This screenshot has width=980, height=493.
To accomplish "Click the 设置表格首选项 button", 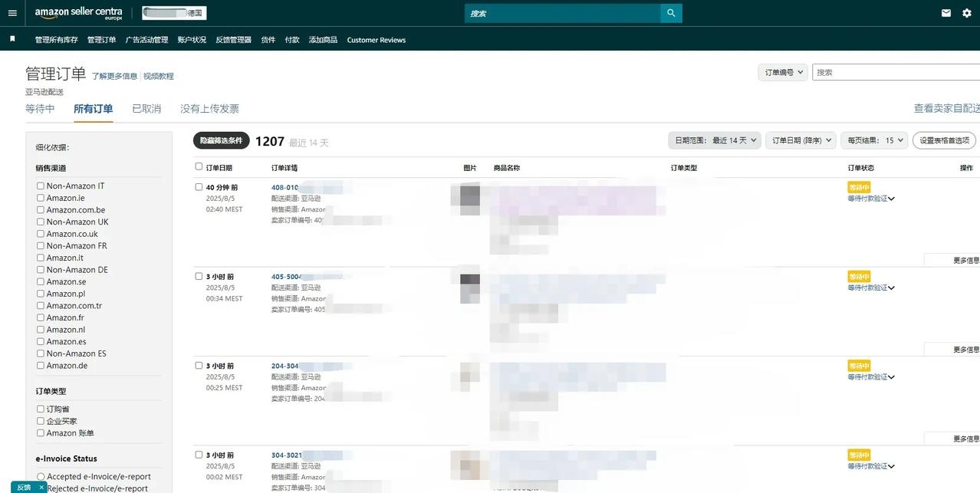I will click(944, 140).
